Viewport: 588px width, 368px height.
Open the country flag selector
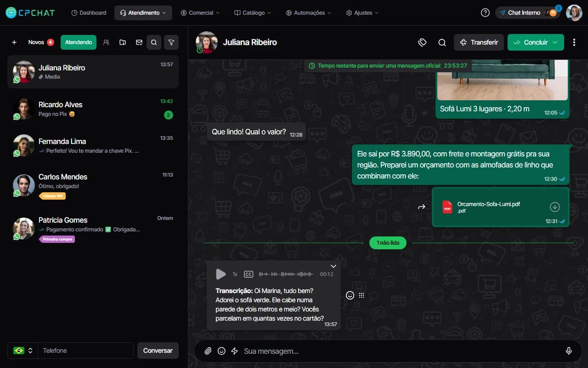pyautogui.click(x=23, y=351)
